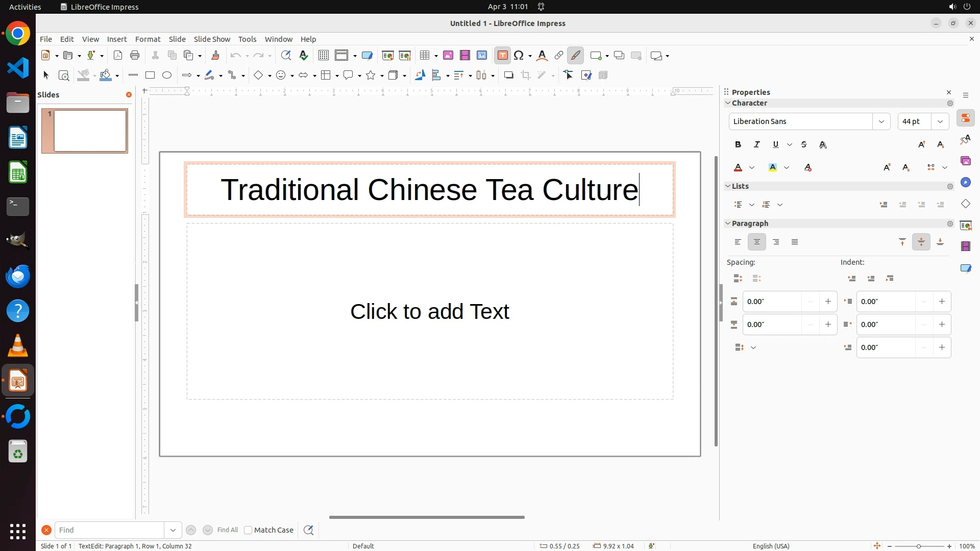Enable the Match Case checkbox

coord(248,530)
